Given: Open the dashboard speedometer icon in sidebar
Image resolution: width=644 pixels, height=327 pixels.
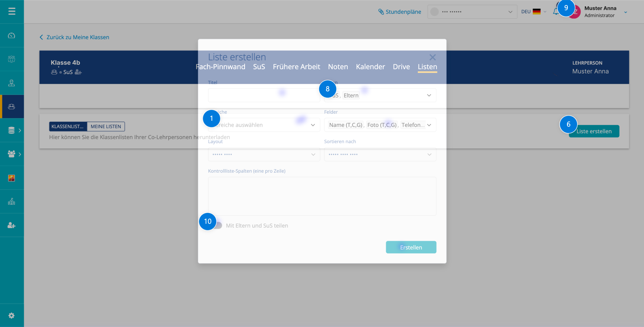Looking at the screenshot, I should pos(11,36).
